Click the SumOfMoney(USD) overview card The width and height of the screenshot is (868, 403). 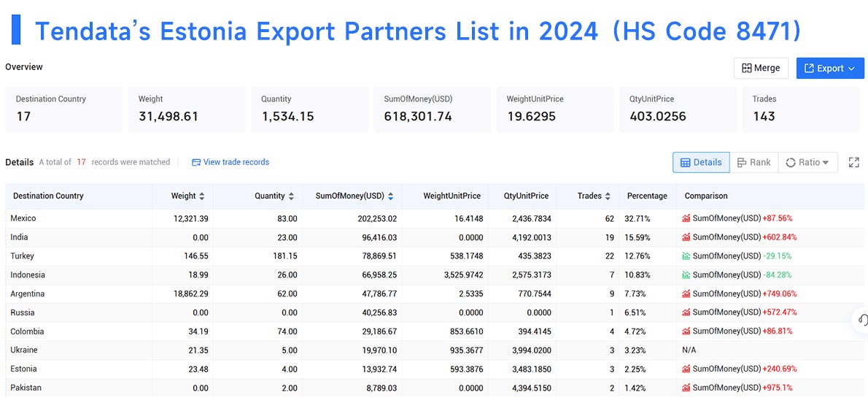point(433,110)
